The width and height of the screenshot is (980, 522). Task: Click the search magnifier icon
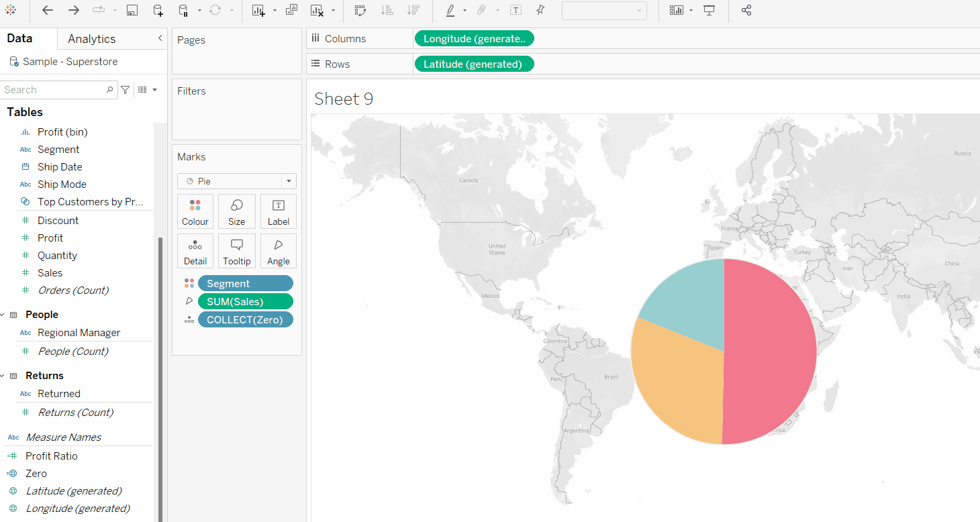110,90
